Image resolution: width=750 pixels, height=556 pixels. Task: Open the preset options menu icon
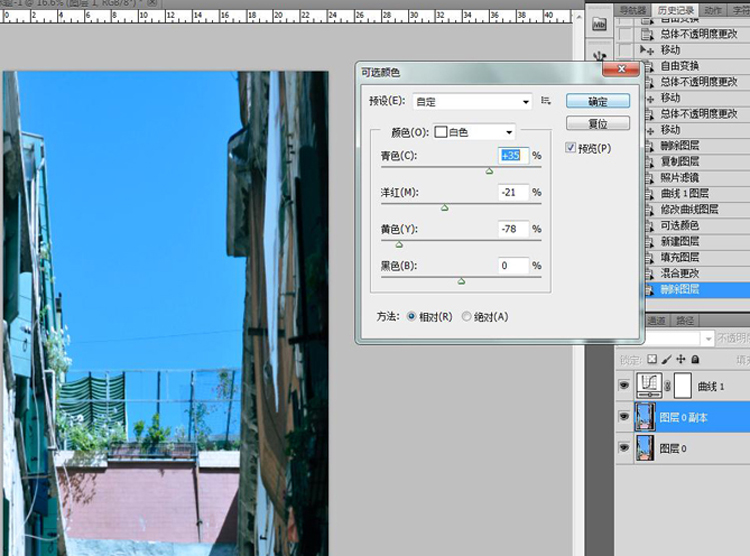(546, 101)
